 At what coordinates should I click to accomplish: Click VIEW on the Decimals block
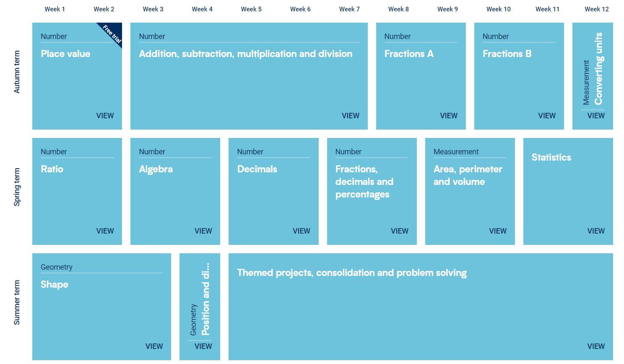pyautogui.click(x=301, y=231)
